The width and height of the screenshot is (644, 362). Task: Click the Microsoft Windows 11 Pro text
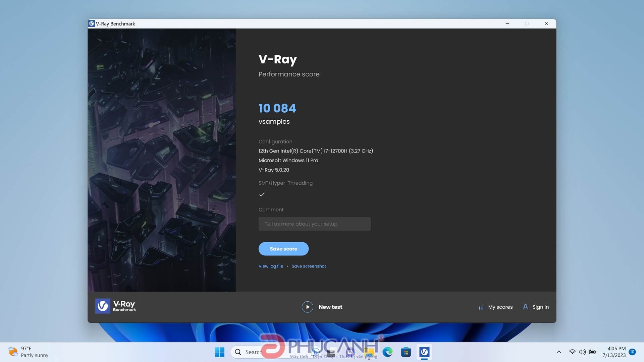pyautogui.click(x=288, y=160)
